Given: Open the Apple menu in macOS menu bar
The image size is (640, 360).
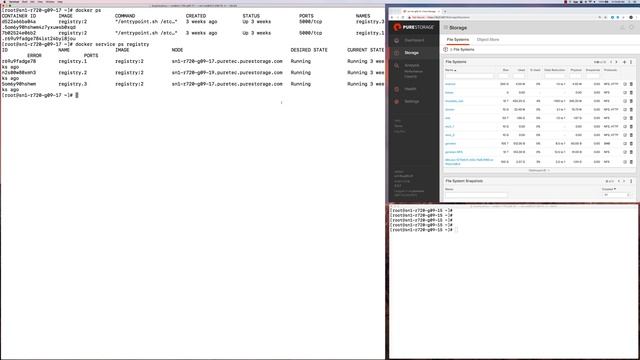Looking at the screenshot, I should pyautogui.click(x=4, y=2).
